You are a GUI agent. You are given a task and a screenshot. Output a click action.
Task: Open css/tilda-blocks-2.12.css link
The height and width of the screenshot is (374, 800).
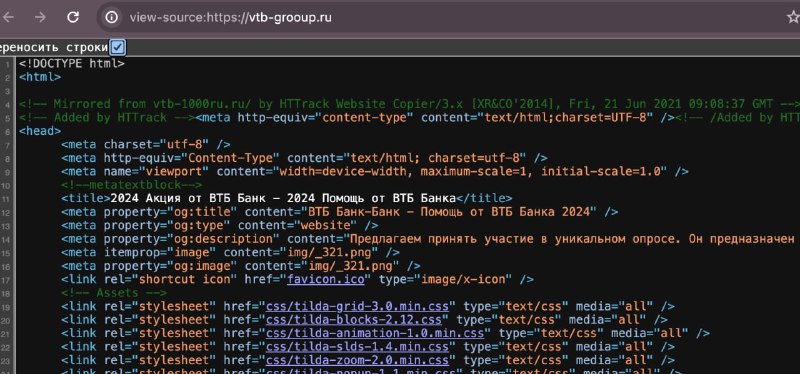point(354,319)
